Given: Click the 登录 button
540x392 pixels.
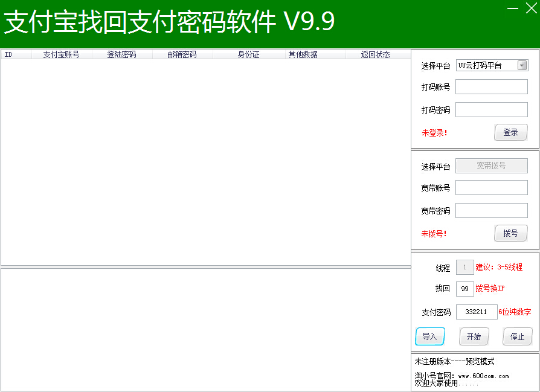Looking at the screenshot, I should [511, 132].
